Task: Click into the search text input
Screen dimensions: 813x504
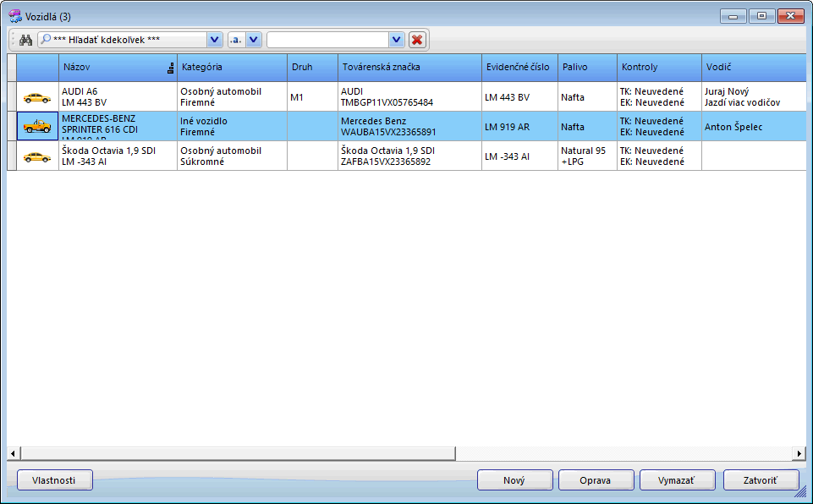Action: click(328, 40)
